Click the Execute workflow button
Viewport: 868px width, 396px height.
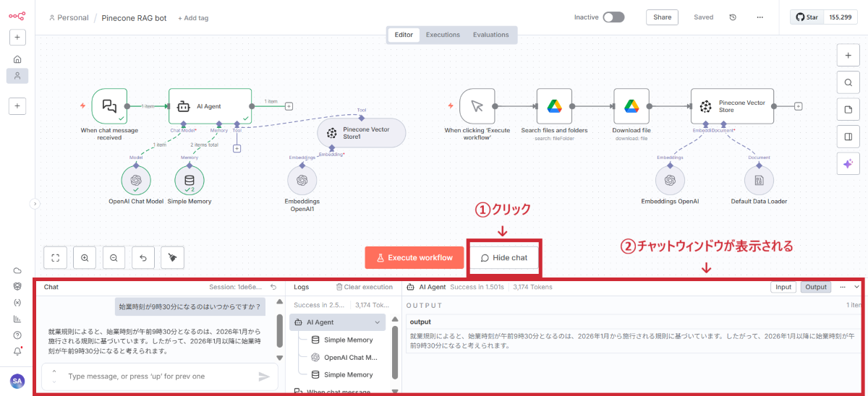pos(414,258)
